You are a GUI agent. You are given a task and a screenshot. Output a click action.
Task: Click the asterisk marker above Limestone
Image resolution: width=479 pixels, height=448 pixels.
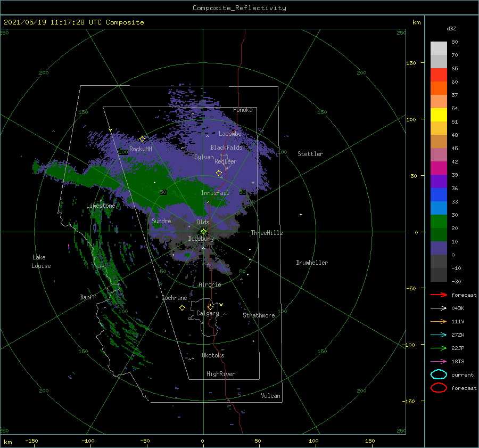point(101,201)
